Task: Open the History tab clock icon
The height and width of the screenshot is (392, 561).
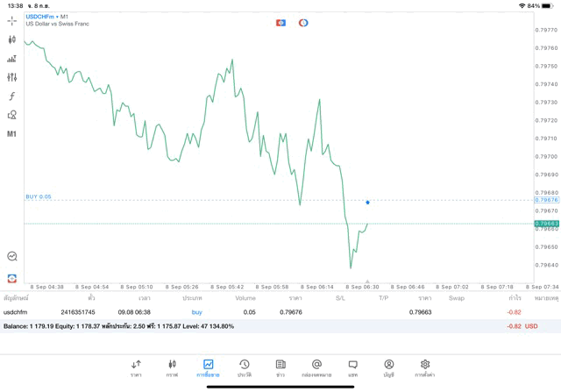Action: point(244,367)
